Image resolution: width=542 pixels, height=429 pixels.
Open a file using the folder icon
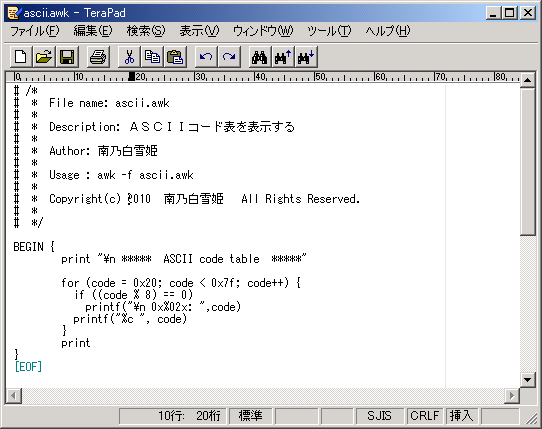tap(44, 57)
